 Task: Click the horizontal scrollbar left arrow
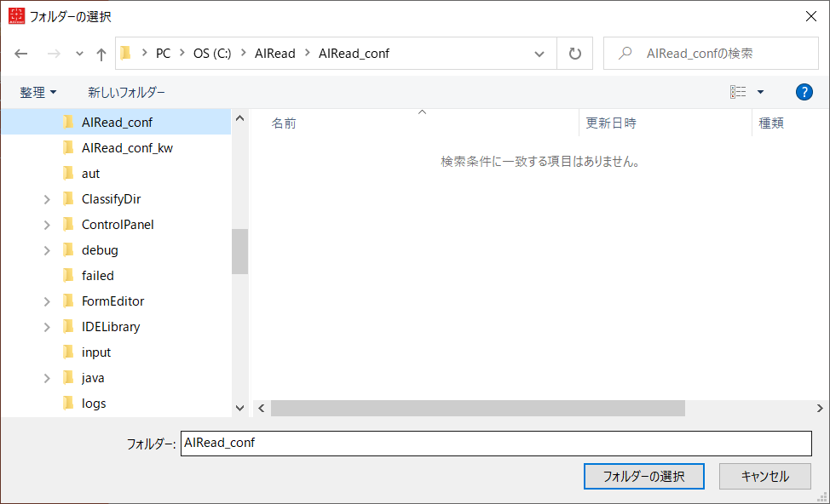[x=262, y=409]
